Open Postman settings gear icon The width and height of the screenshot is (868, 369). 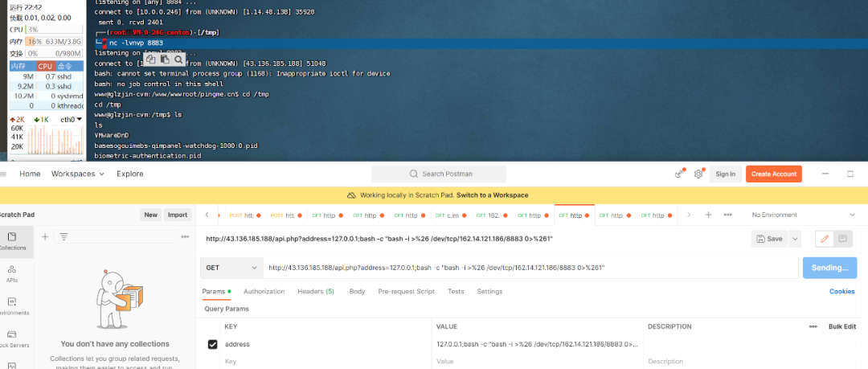tap(698, 174)
